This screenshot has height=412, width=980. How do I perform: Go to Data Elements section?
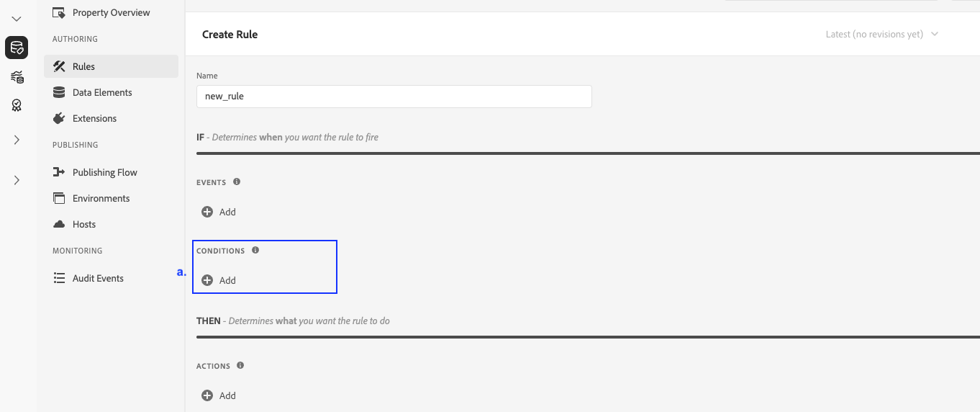point(102,92)
